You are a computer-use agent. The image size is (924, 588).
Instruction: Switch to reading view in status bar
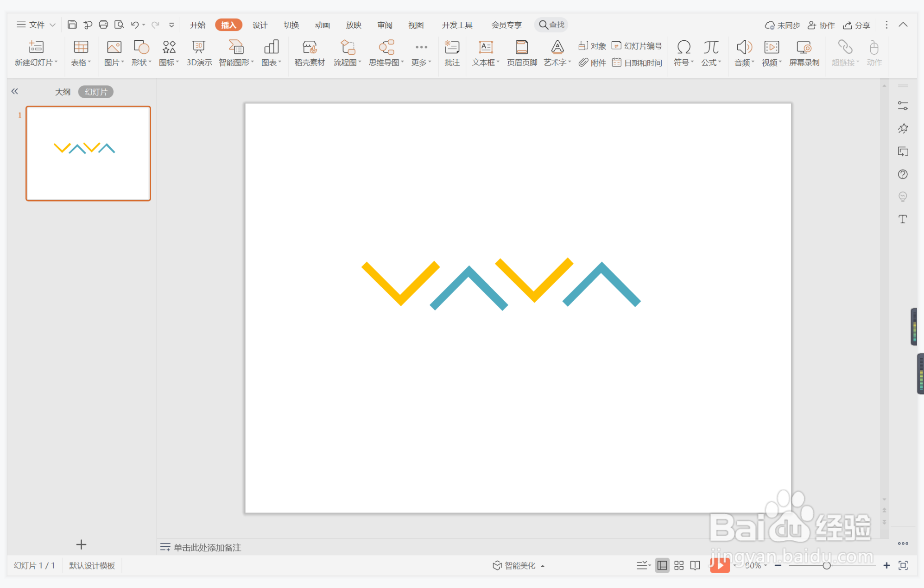pos(695,565)
